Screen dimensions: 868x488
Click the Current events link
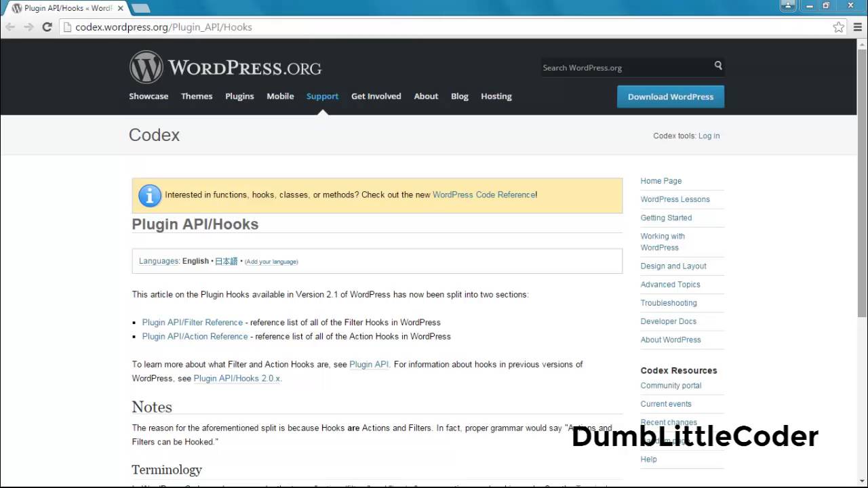(x=666, y=404)
